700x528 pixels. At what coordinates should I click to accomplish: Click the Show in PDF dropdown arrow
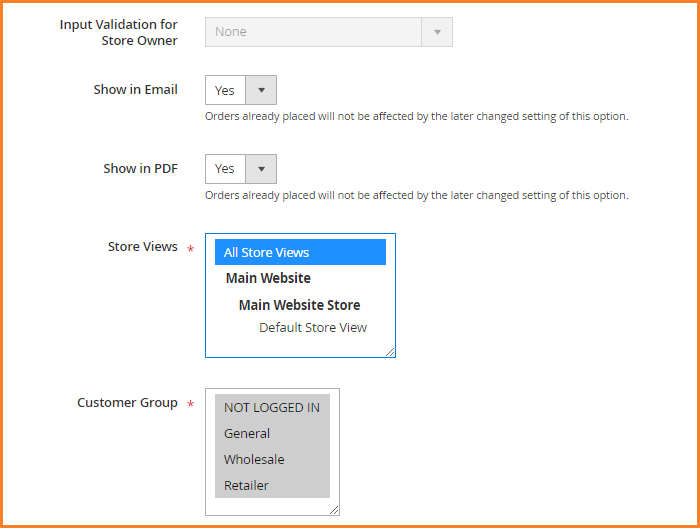click(261, 169)
